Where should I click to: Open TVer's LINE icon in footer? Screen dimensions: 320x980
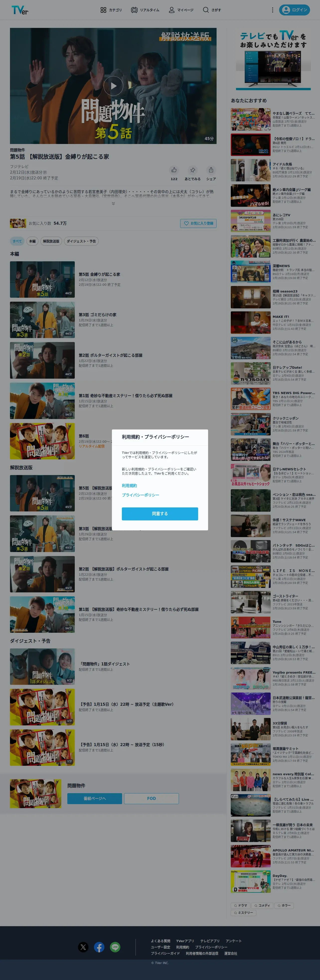click(115, 947)
